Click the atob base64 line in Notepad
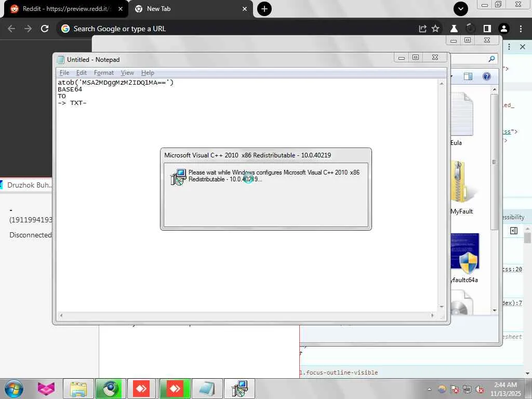This screenshot has width=532, height=399. [116, 83]
